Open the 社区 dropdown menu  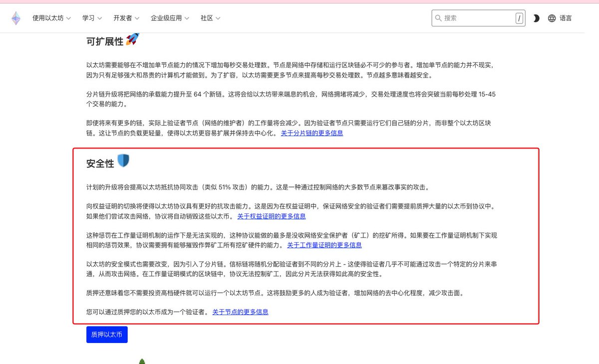[x=210, y=18]
